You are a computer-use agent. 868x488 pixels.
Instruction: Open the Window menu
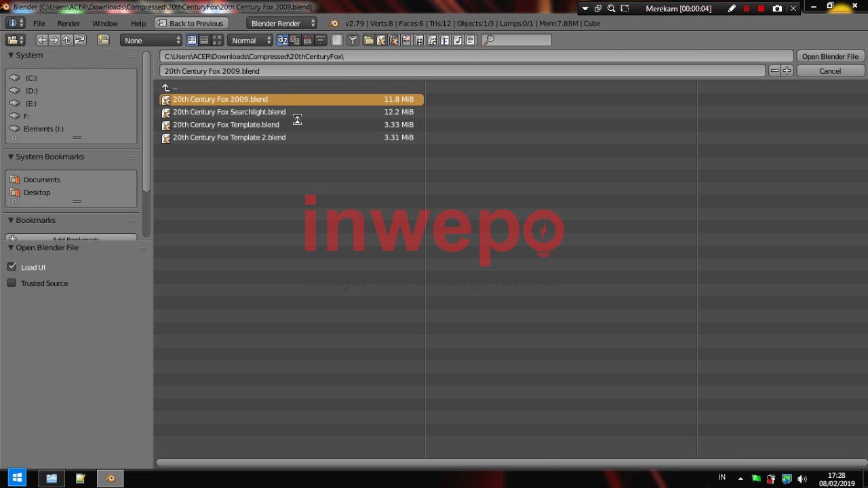point(105,23)
